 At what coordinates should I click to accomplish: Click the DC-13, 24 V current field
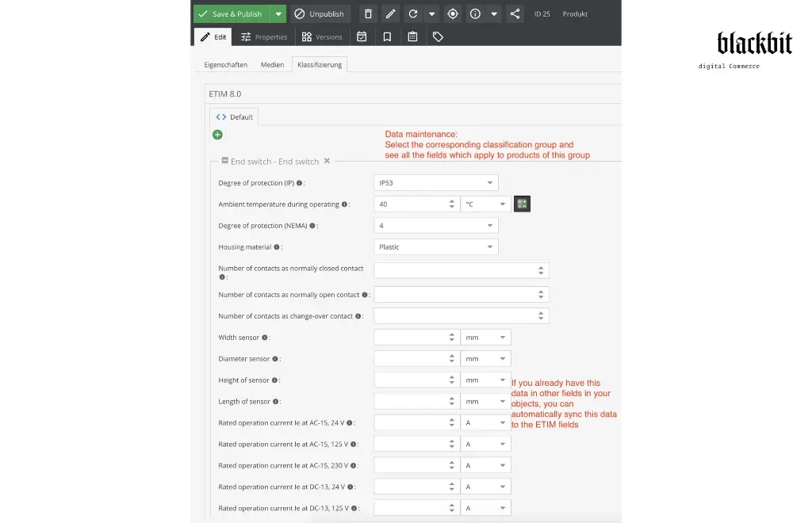(410, 487)
